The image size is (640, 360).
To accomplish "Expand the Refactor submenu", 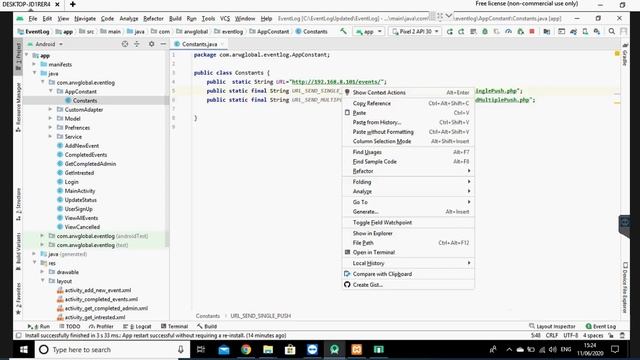I will tap(408, 171).
